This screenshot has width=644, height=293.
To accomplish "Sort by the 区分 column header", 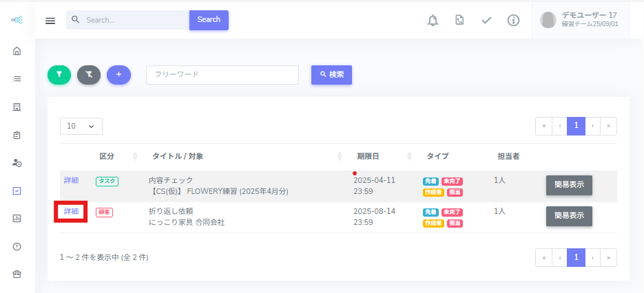I will (x=106, y=156).
